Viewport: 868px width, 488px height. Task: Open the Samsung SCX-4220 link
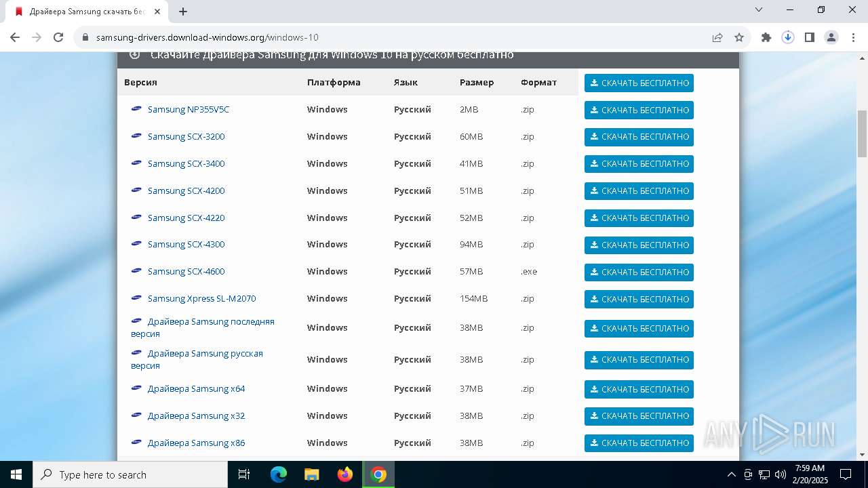coord(186,218)
